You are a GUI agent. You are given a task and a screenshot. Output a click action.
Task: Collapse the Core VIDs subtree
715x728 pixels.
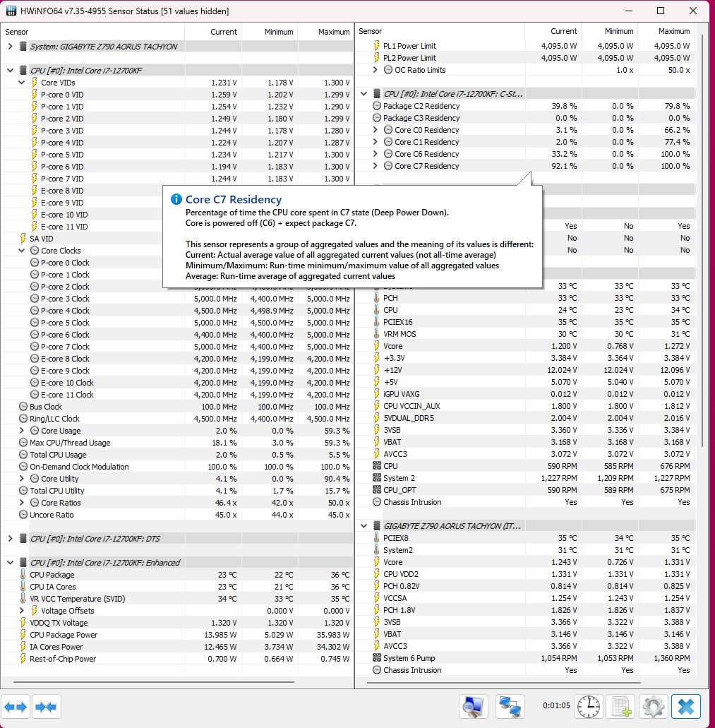[21, 82]
